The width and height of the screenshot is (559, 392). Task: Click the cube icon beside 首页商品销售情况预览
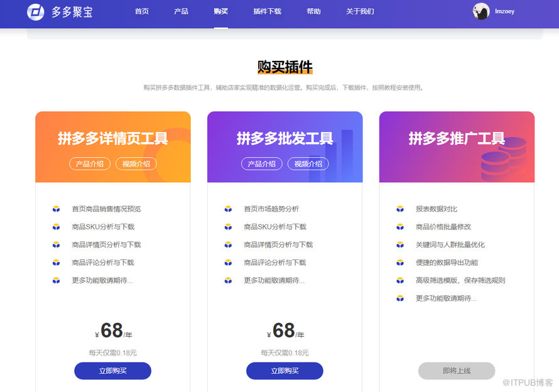pos(57,209)
